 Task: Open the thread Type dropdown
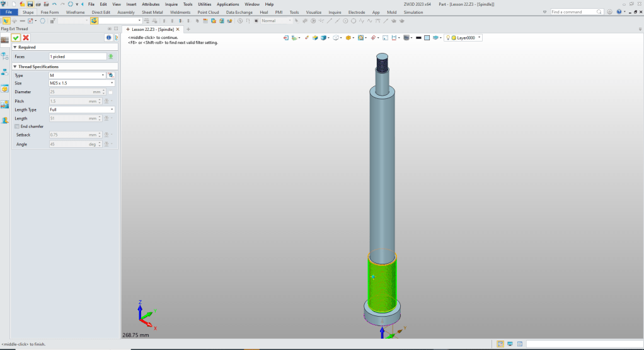[77, 75]
